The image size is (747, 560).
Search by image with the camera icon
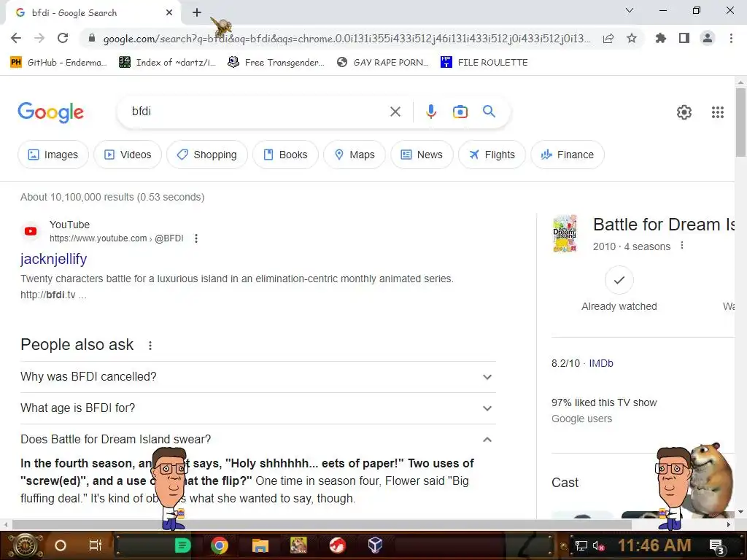point(460,112)
